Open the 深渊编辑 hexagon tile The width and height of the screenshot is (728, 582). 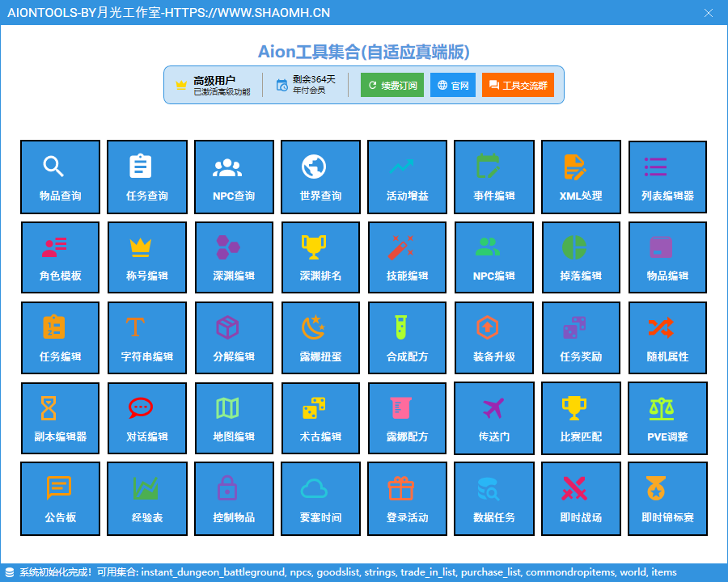pyautogui.click(x=234, y=258)
